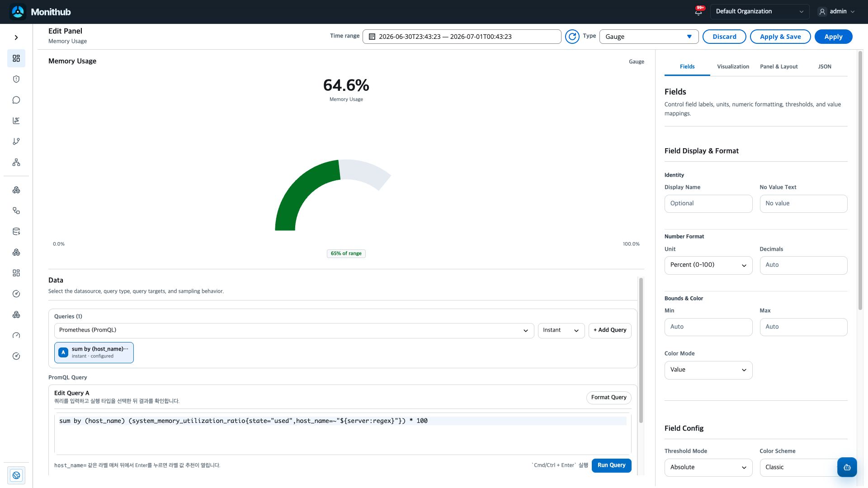Open the panel Type dropdown showing Gauge
Image resolution: width=868 pixels, height=488 pixels.
coord(649,37)
